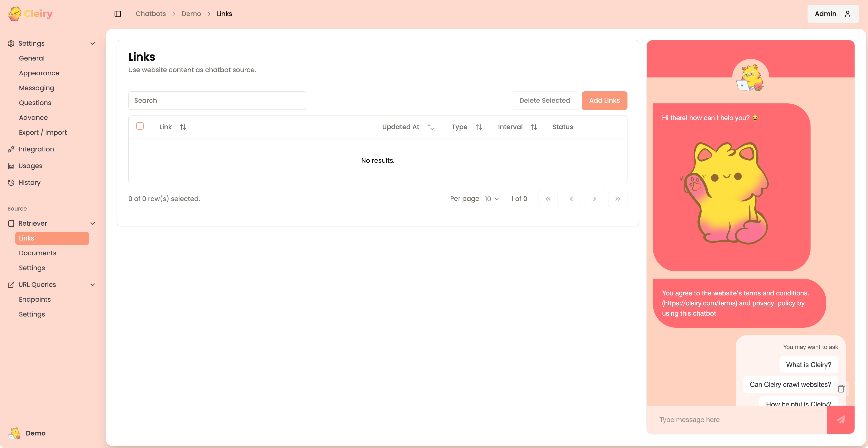This screenshot has width=868, height=448.
Task: Open the Questions settings page
Action: [x=35, y=103]
